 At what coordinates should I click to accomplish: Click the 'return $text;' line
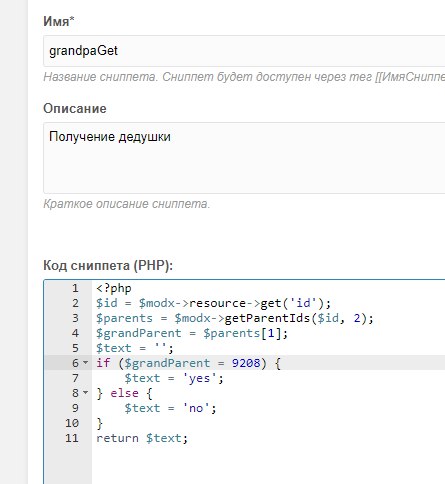[142, 438]
